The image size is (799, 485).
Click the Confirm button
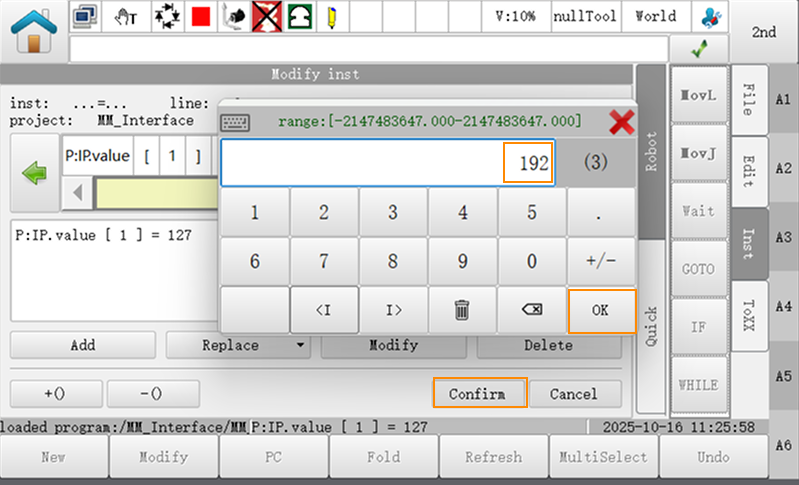point(480,393)
